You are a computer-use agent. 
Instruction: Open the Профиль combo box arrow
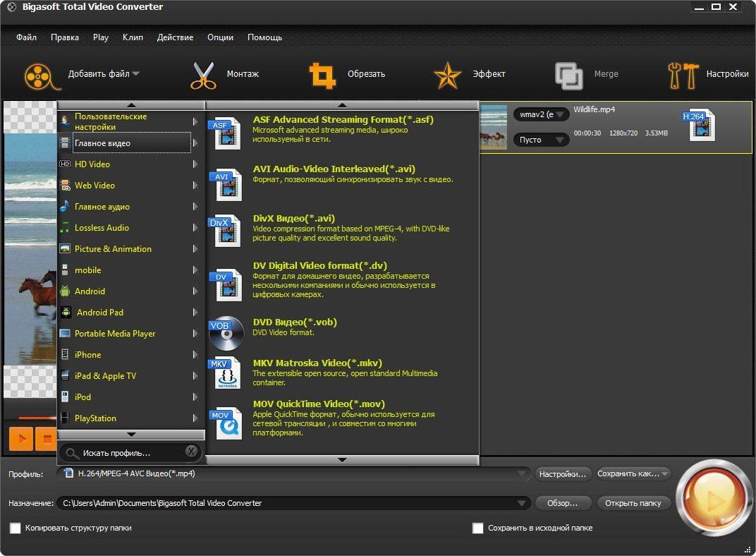[x=521, y=474]
